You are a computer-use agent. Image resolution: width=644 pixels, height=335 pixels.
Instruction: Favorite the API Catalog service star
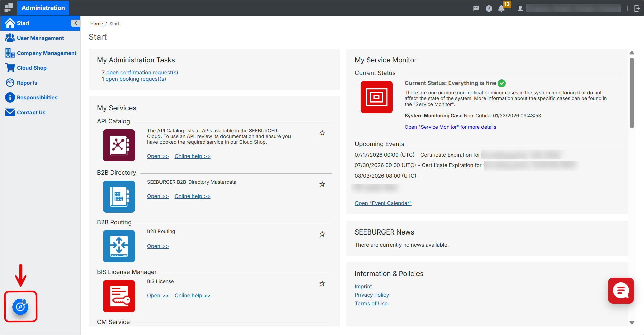pyautogui.click(x=322, y=133)
